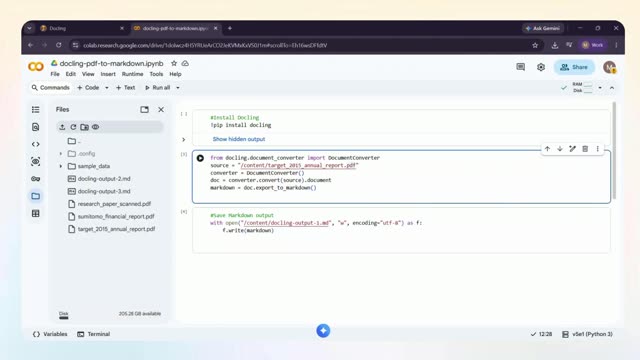Screen dimensions: 640x360
Task: Expand the .config folder
Action: tap(60, 153)
